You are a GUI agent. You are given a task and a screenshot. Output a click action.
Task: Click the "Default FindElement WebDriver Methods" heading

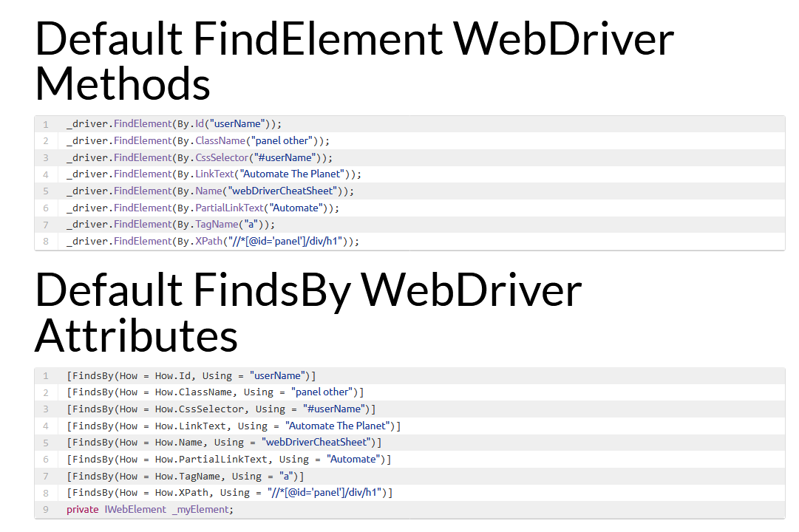click(x=354, y=61)
